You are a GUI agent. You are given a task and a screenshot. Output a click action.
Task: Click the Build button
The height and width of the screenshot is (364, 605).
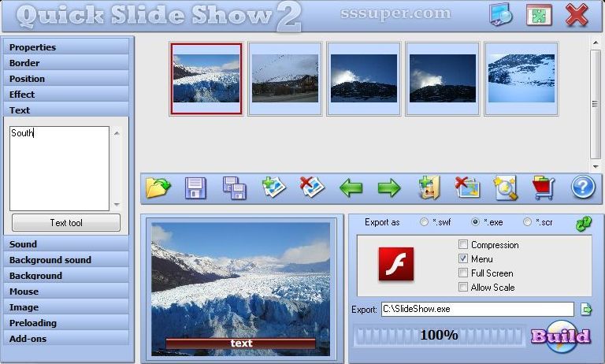click(561, 336)
